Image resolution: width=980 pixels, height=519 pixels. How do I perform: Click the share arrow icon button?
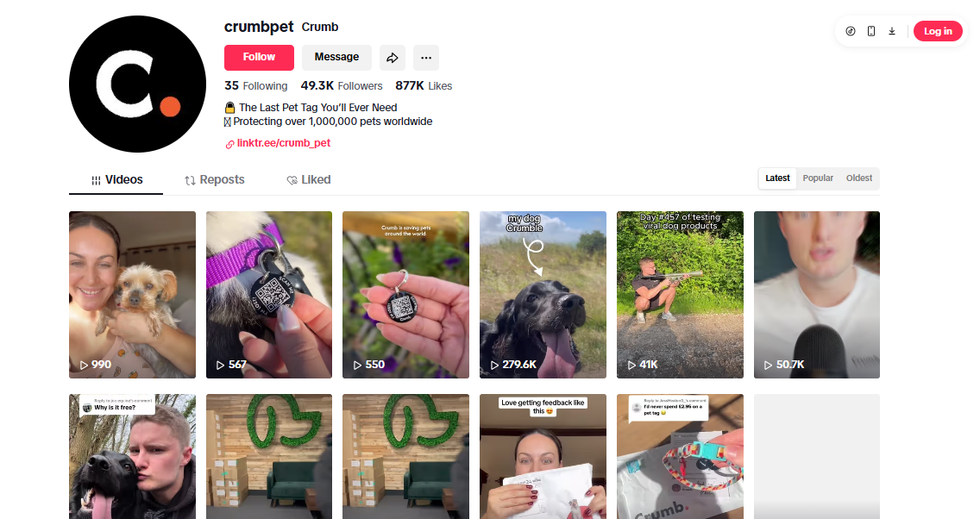click(x=392, y=58)
